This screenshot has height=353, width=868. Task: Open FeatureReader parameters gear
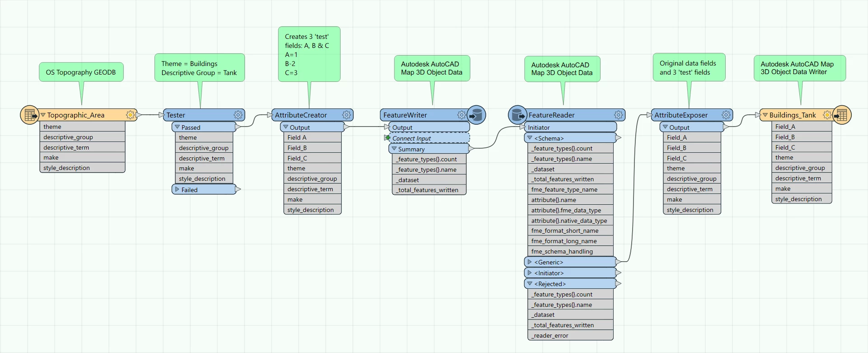(619, 115)
